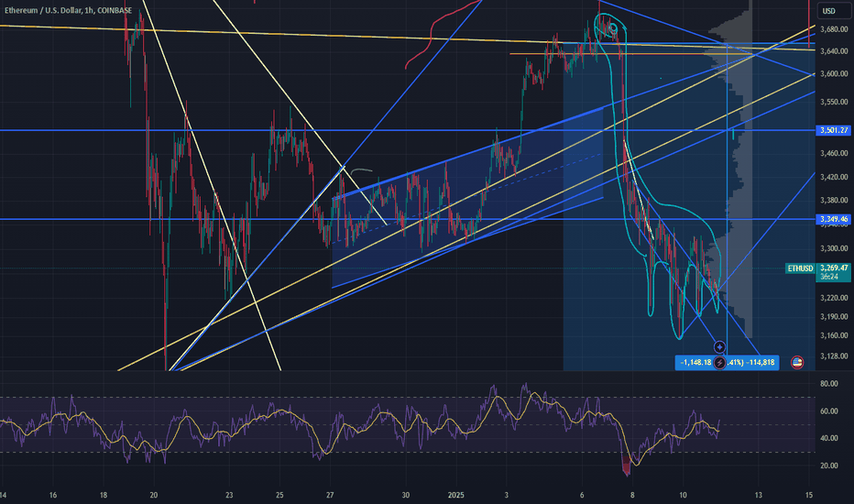Click the RSI 60.00 scale label
This screenshot has width=854, height=504.
point(829,411)
